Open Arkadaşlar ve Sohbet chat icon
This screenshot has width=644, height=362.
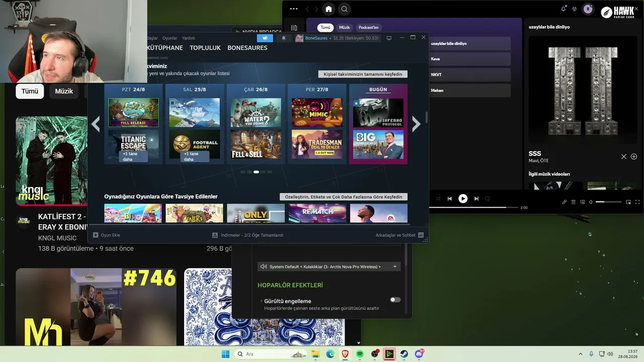click(x=421, y=235)
